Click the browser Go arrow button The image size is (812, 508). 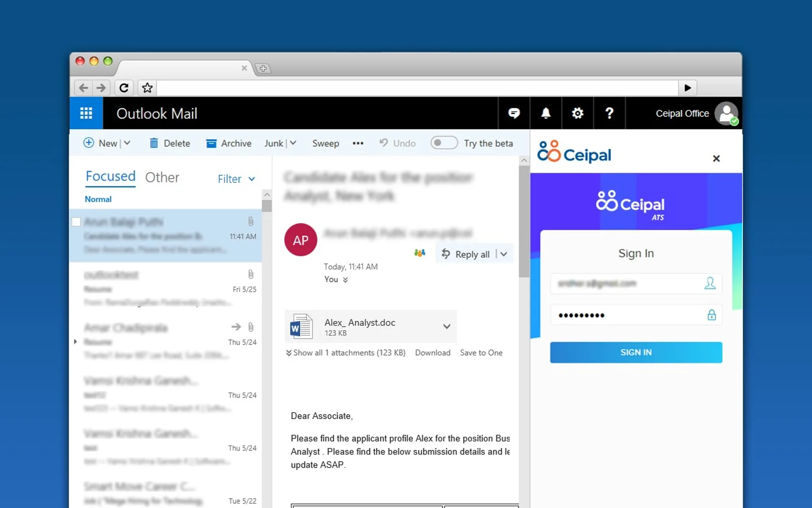click(x=688, y=88)
